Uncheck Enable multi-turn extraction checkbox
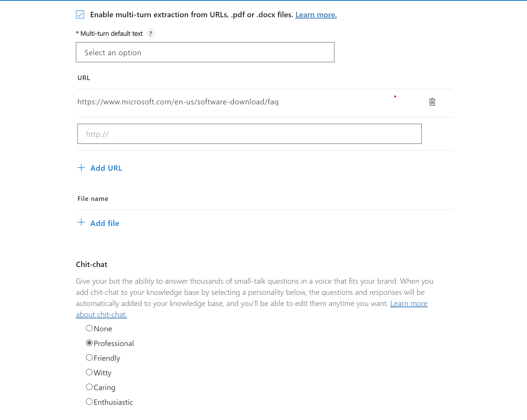The width and height of the screenshot is (527, 420). point(80,14)
